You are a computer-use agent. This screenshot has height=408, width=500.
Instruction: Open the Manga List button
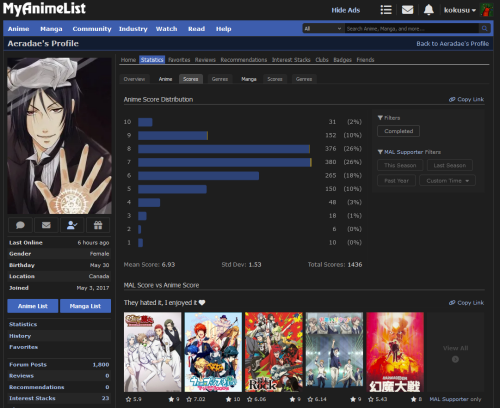click(85, 306)
